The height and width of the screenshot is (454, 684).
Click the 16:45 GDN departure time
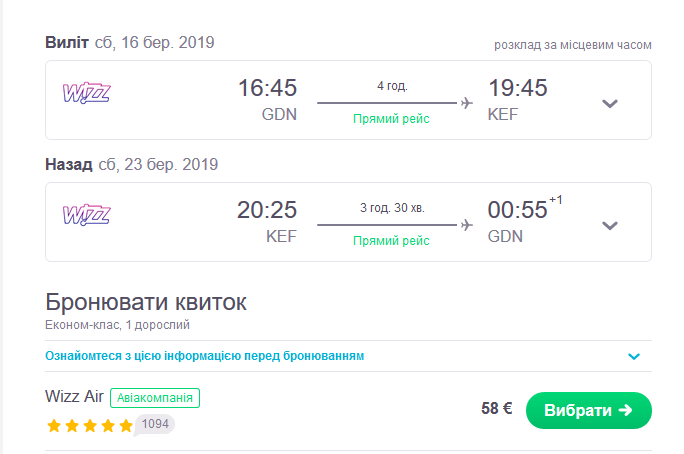267,89
